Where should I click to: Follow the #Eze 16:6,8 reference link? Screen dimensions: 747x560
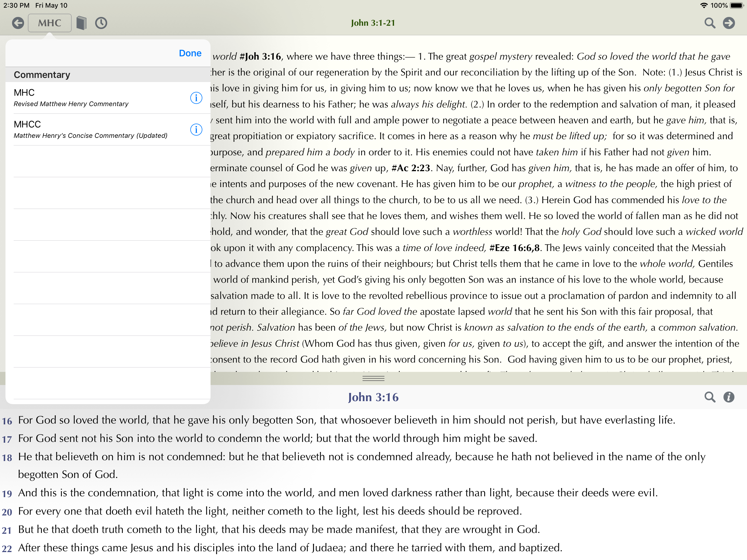click(514, 248)
